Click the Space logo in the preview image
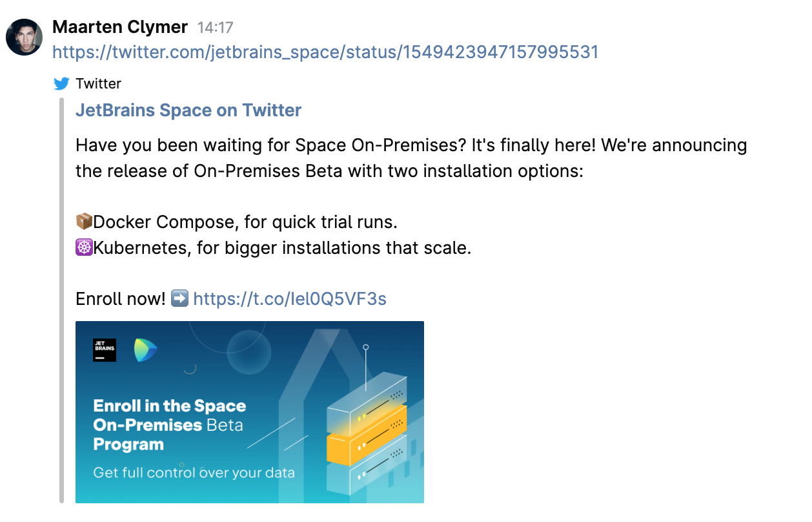The image size is (812, 522). tap(146, 350)
